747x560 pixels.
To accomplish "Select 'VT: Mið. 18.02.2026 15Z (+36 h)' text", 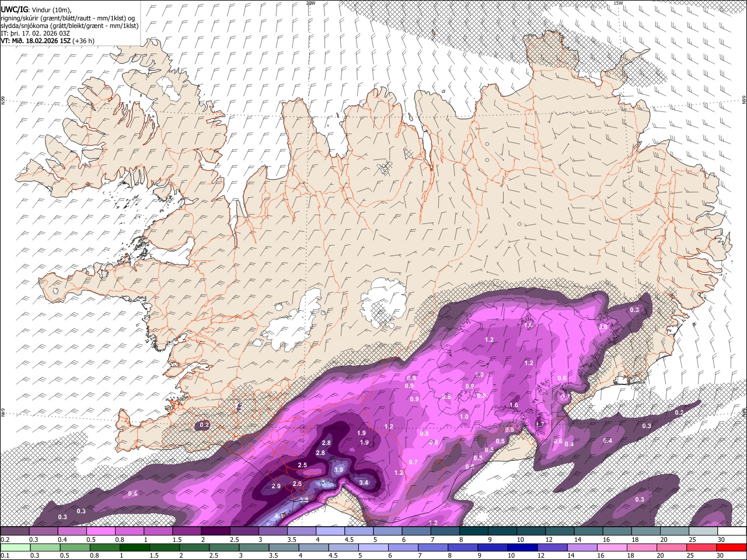I will pyautogui.click(x=48, y=41).
